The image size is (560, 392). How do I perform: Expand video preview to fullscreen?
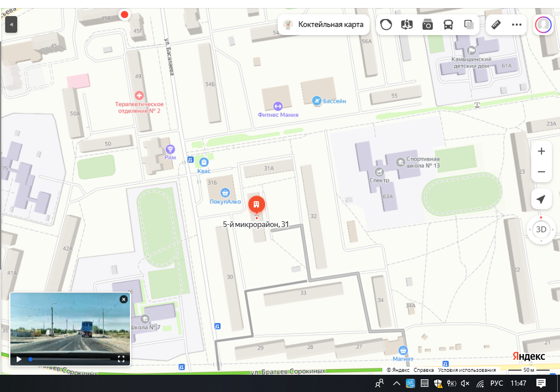pos(121,359)
